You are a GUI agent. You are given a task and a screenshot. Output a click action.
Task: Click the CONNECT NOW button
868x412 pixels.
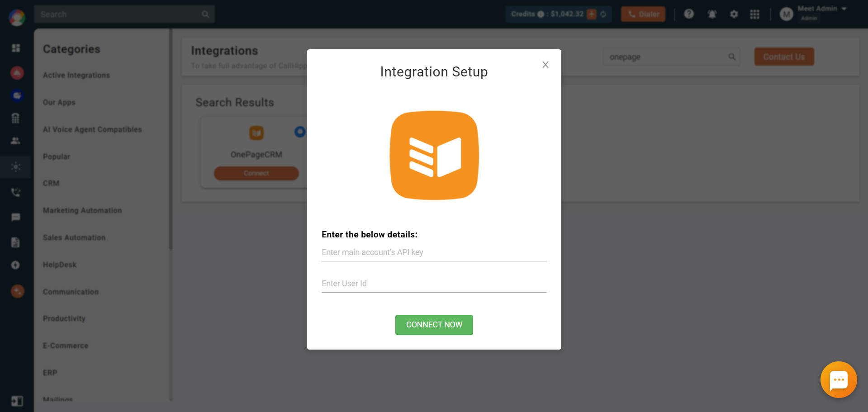point(434,325)
